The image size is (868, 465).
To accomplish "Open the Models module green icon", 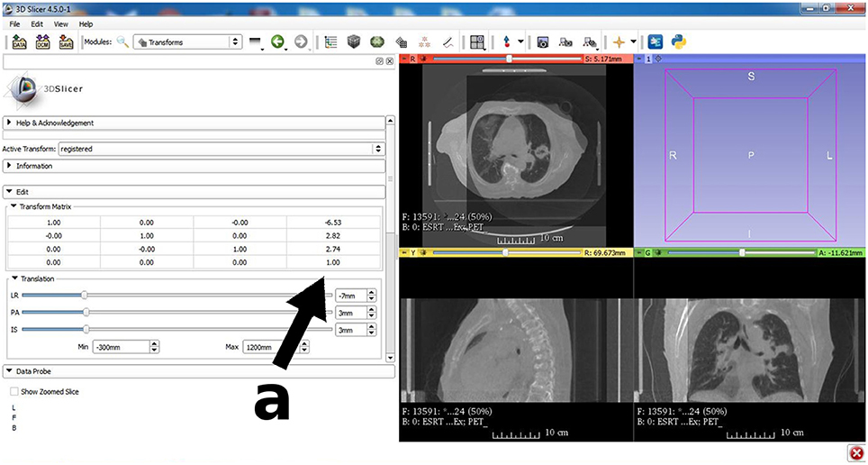I will click(377, 42).
